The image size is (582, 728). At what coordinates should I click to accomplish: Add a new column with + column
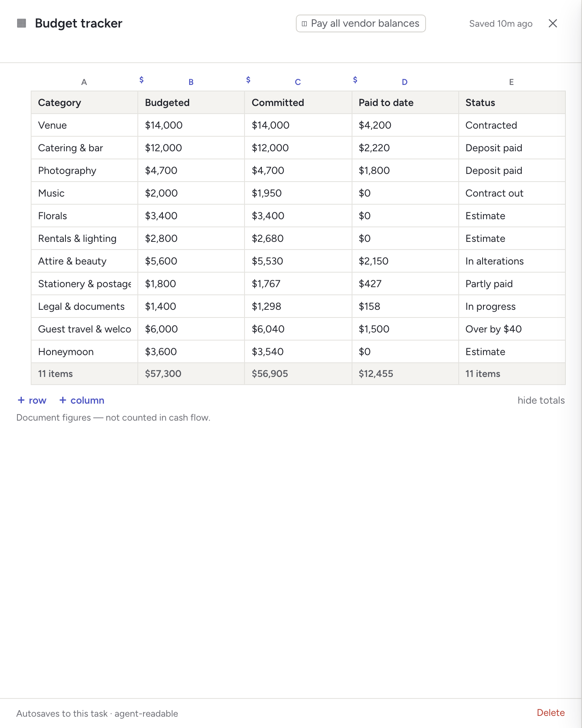(x=82, y=400)
